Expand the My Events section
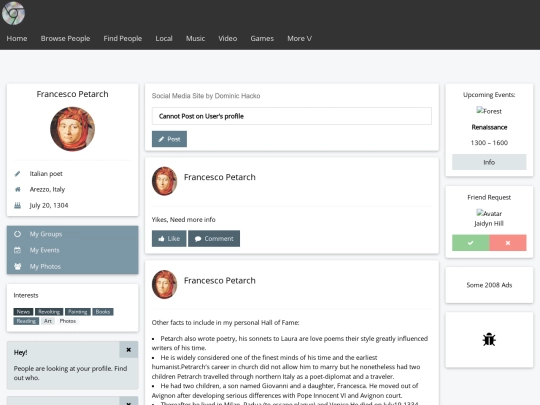This screenshot has height=405, width=540. (72, 250)
